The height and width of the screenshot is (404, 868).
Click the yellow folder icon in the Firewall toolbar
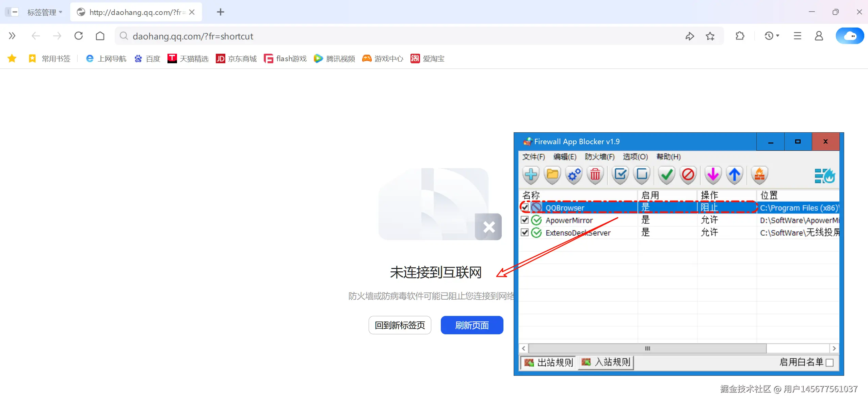point(552,175)
